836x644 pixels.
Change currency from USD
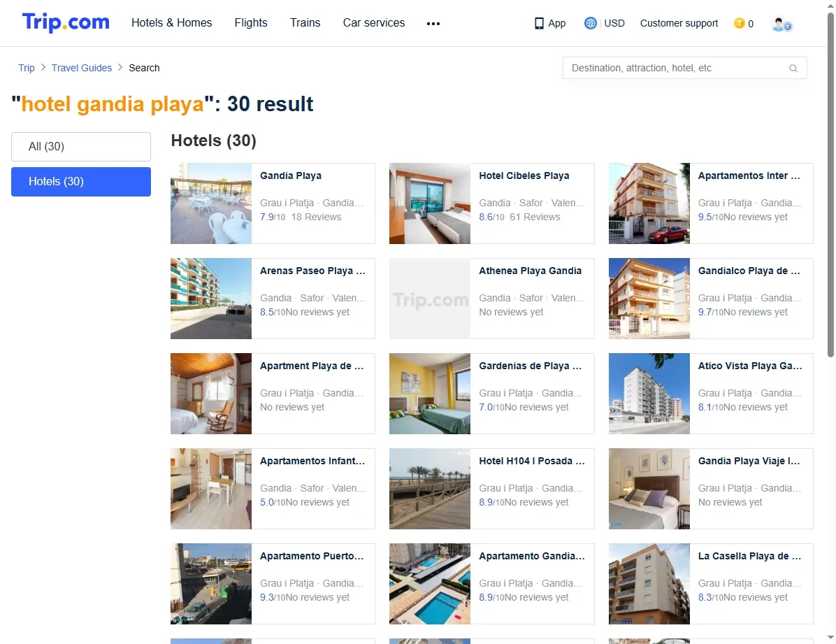(x=614, y=23)
